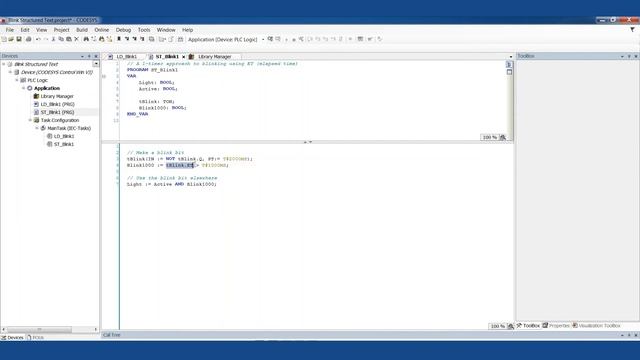Click the Start play icon in toolbar

click(286, 40)
